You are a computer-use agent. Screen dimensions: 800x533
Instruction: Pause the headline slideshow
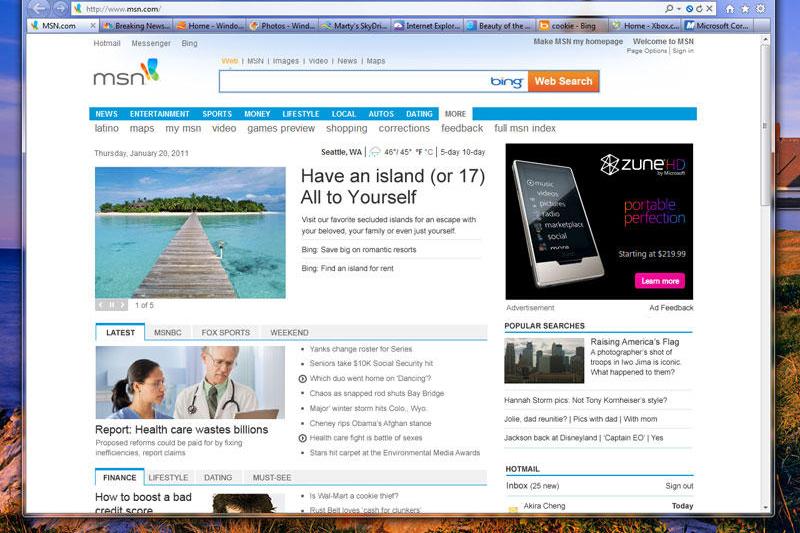point(112,305)
